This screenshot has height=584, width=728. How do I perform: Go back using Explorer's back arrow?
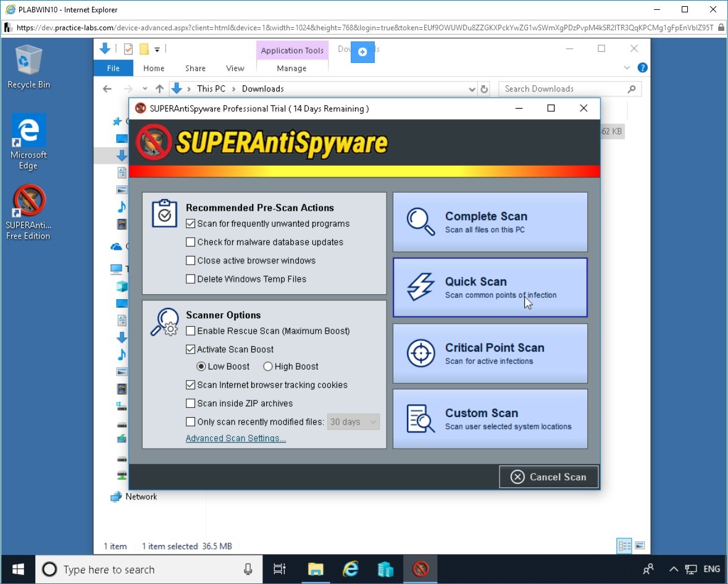(x=107, y=89)
